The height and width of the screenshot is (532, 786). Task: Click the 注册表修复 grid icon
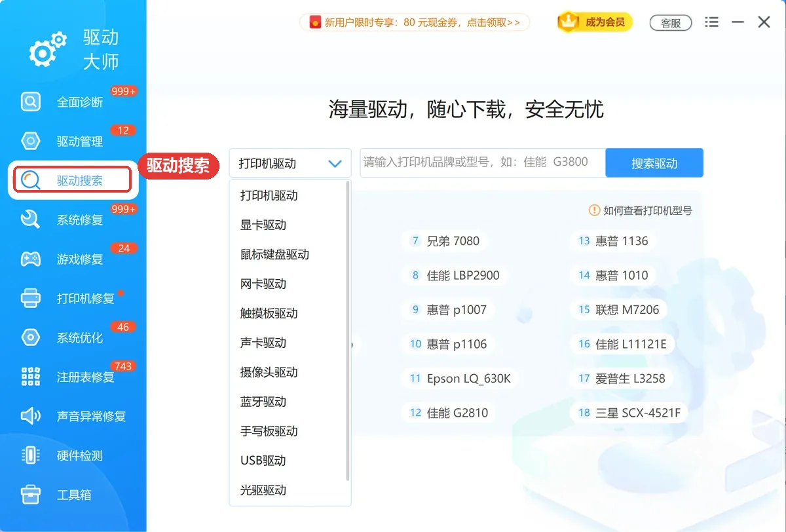[31, 377]
